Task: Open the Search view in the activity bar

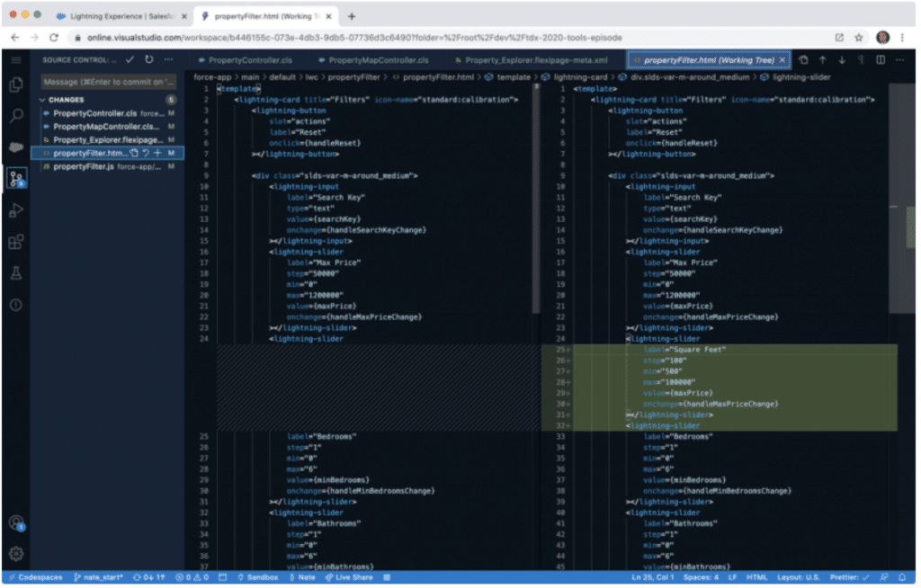Action: (x=16, y=115)
